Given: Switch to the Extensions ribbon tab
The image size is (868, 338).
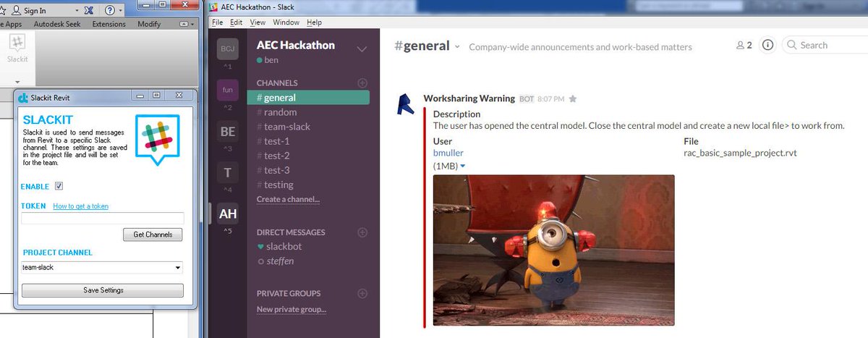Looking at the screenshot, I should click(x=109, y=24).
